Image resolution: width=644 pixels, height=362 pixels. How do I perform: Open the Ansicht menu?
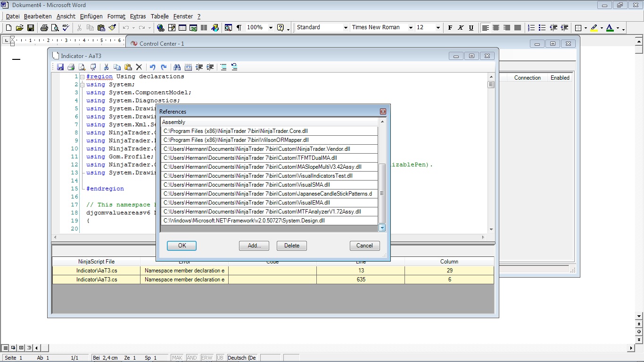(x=66, y=16)
